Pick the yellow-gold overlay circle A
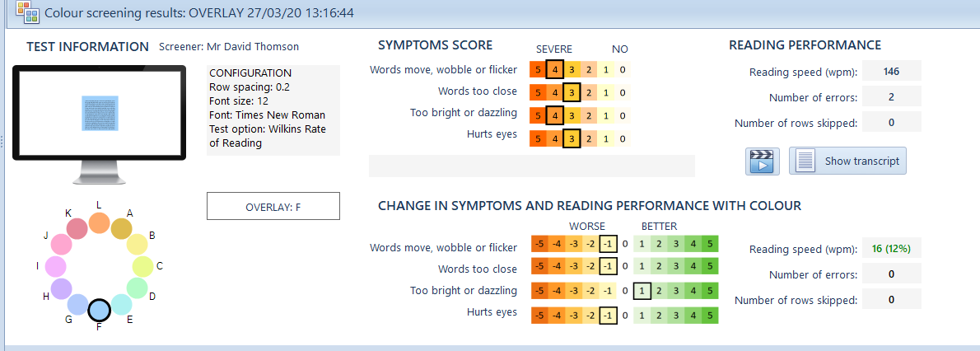The width and height of the screenshot is (980, 351). pos(121,228)
